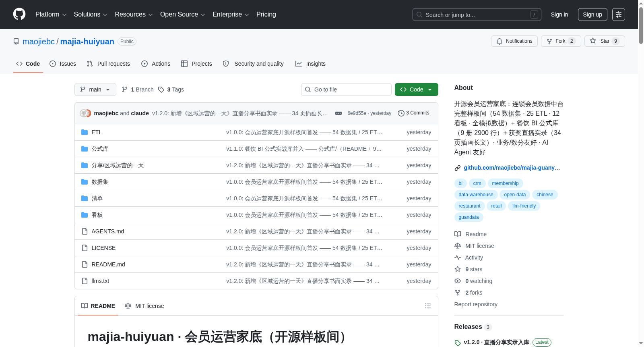Viewport: 644px width, 347px height.
Task: Switch to the Actions tab
Action: tap(156, 64)
